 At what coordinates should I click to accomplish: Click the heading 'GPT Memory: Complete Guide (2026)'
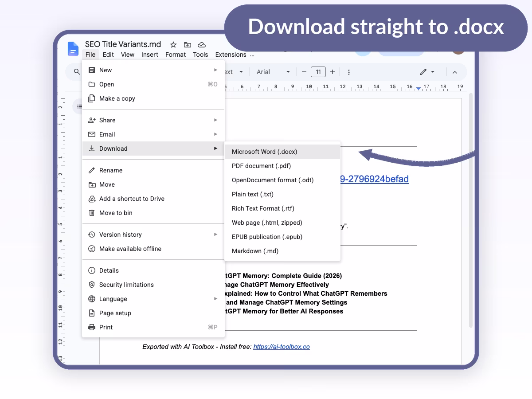pyautogui.click(x=283, y=276)
